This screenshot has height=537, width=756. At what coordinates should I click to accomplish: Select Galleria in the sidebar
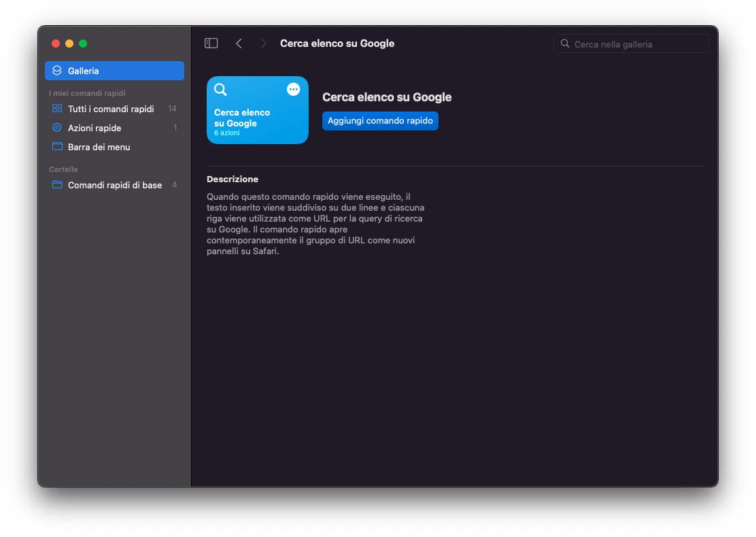(x=114, y=71)
